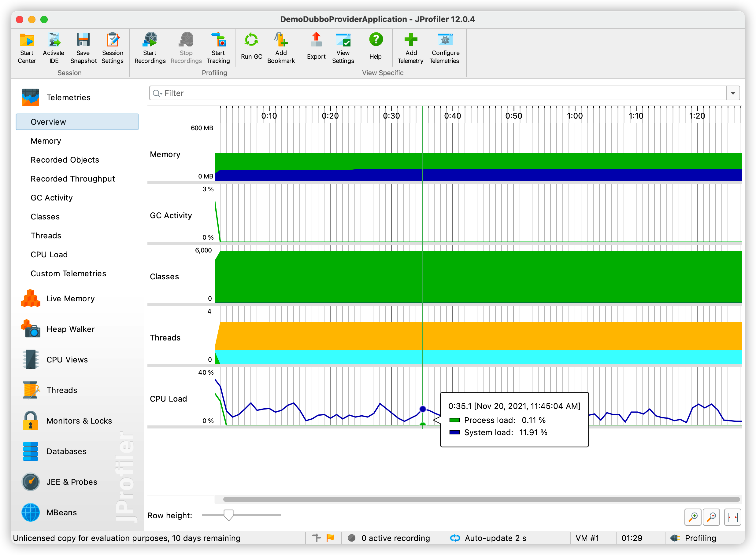The width and height of the screenshot is (756, 555).
Task: Open Help
Action: 376,46
